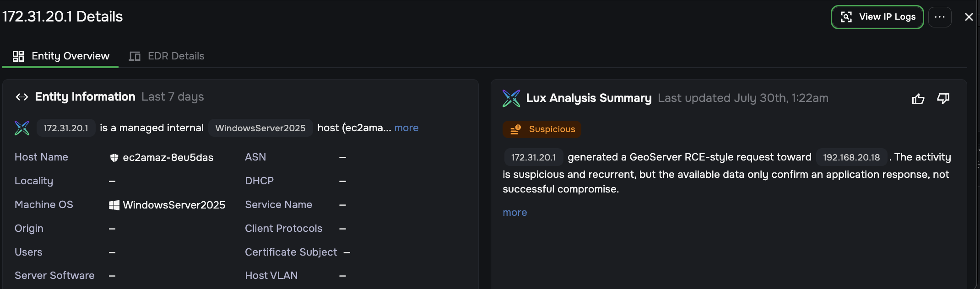Click the 192.168.20.18 IP chip

point(851,157)
